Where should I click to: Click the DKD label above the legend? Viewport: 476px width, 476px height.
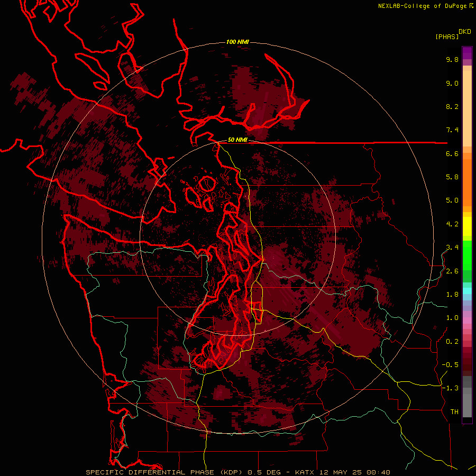click(465, 32)
